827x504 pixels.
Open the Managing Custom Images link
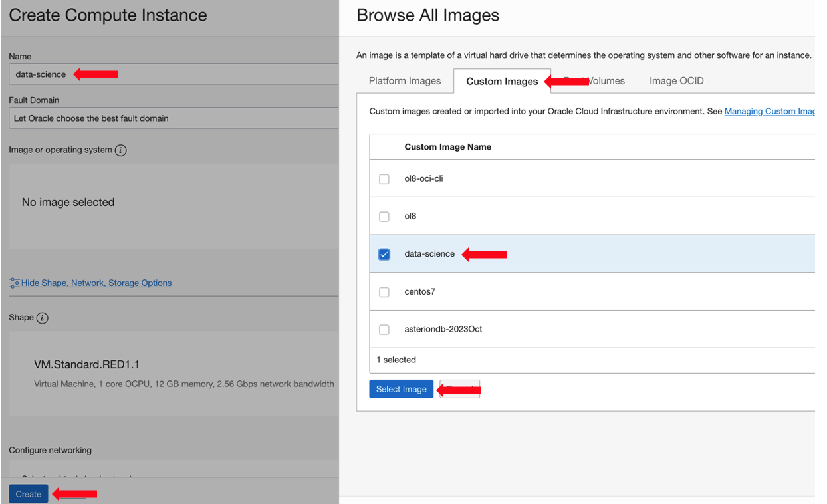(x=770, y=111)
